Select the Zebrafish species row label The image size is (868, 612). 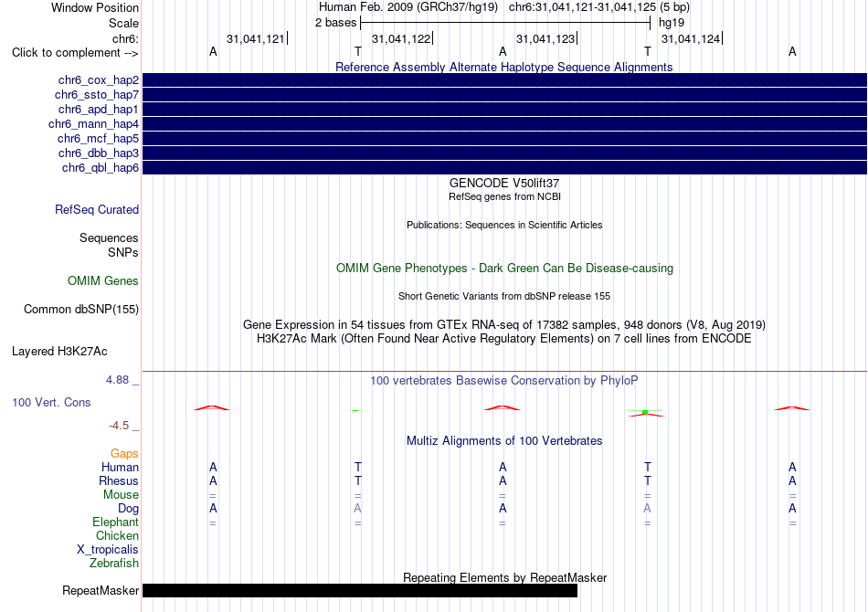(114, 564)
